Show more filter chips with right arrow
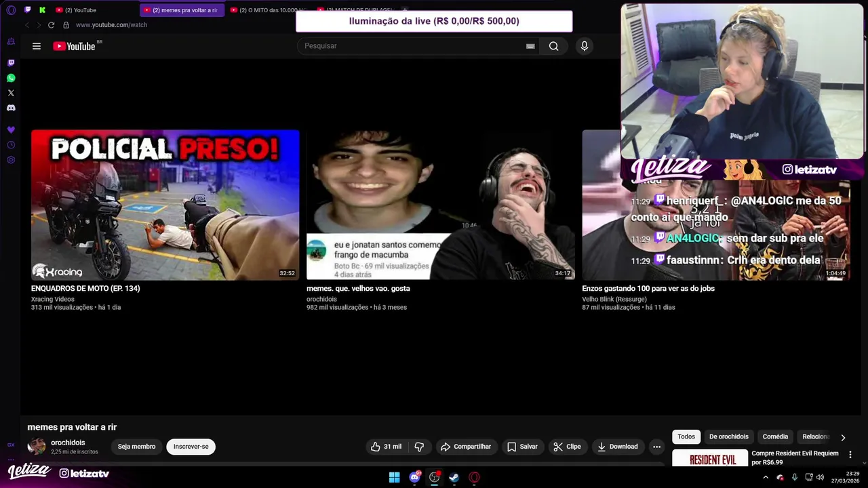 tap(843, 438)
